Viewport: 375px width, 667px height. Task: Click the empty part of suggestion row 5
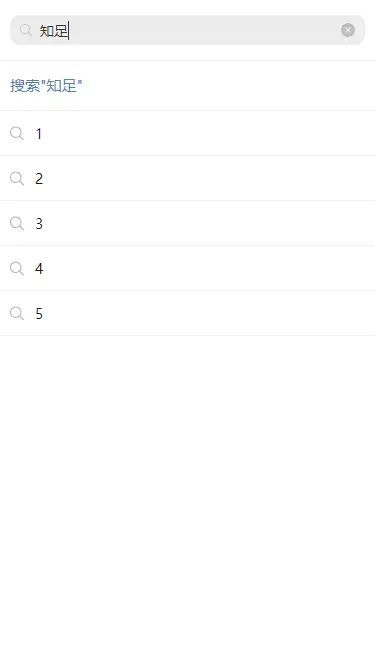208,314
